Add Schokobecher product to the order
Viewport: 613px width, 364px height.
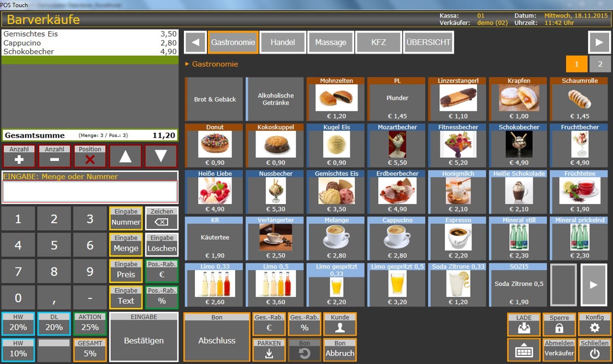coord(519,145)
